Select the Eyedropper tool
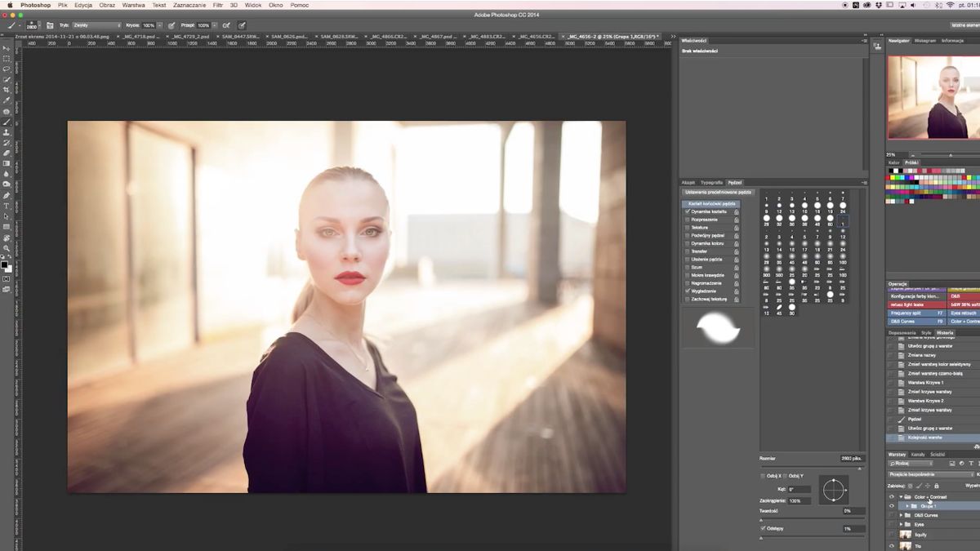The height and width of the screenshot is (551, 980). [7, 100]
